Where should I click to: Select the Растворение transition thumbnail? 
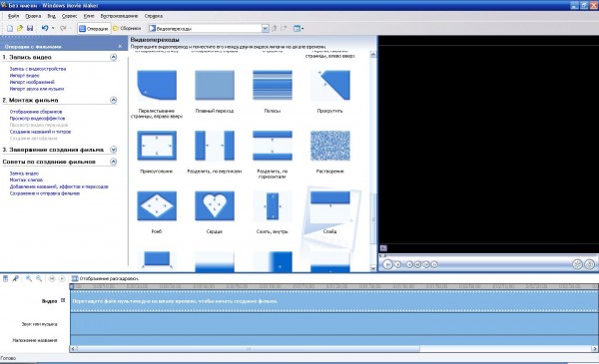coord(330,146)
